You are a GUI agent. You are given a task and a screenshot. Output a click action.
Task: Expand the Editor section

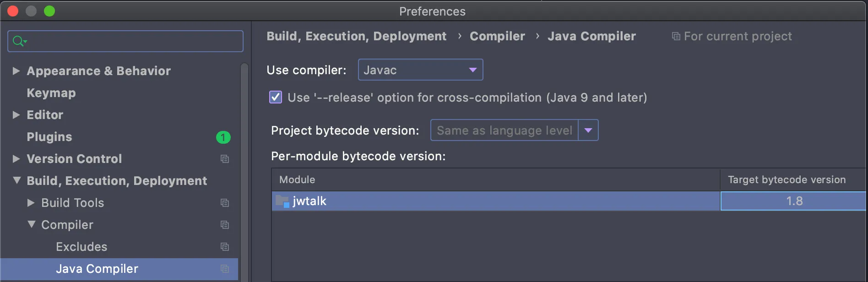16,115
